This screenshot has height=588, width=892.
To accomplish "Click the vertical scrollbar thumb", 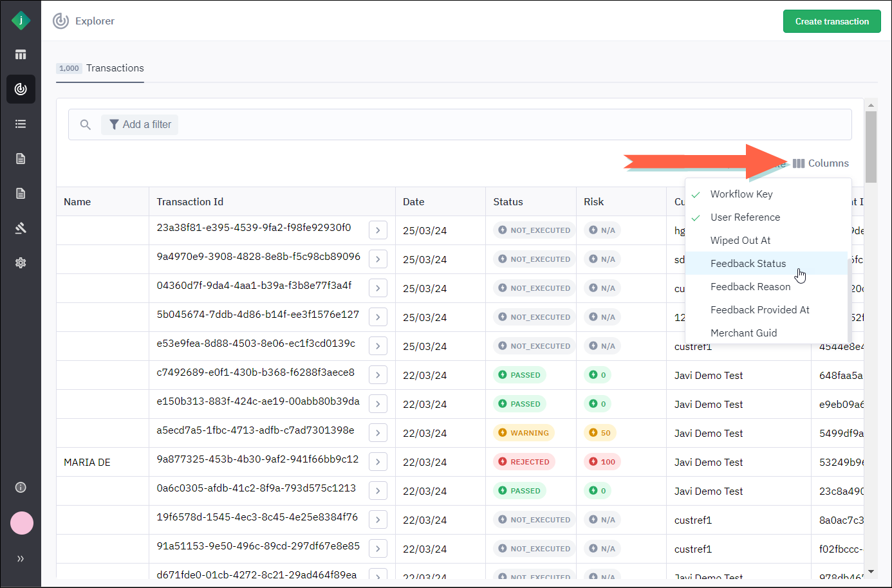I will pos(871,147).
